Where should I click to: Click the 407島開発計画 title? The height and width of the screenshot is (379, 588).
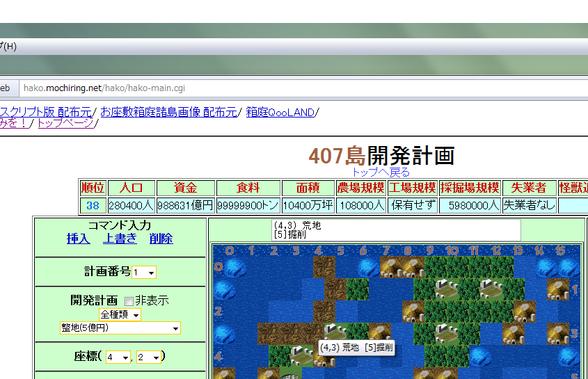coord(381,156)
